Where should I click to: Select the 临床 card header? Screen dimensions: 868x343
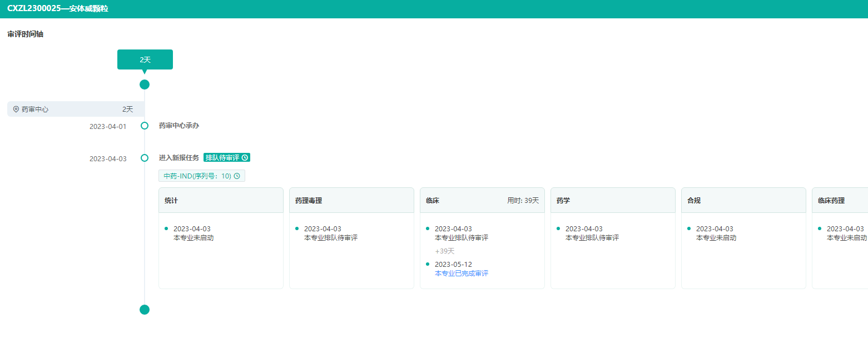point(482,200)
